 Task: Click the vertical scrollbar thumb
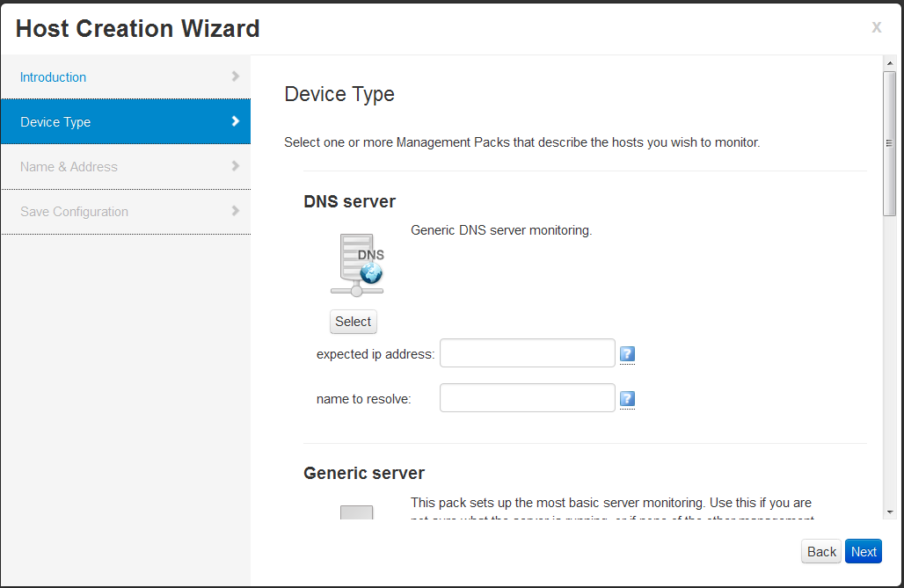click(x=889, y=143)
